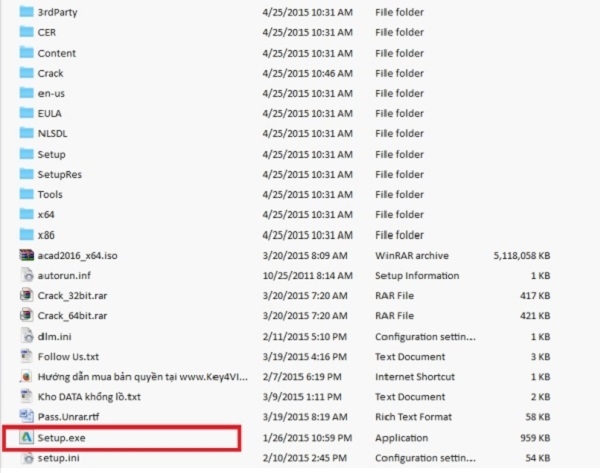
Task: Select the autorun.inf file name
Action: coord(64,276)
